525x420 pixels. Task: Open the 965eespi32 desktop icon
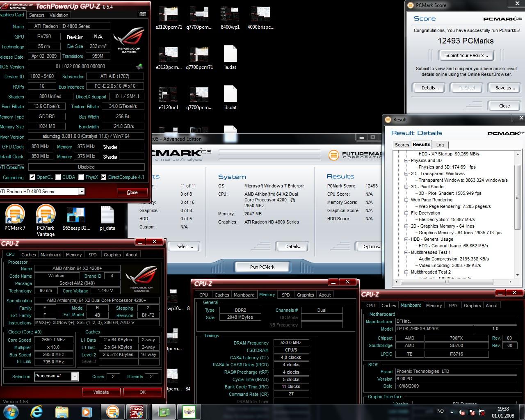[76, 218]
